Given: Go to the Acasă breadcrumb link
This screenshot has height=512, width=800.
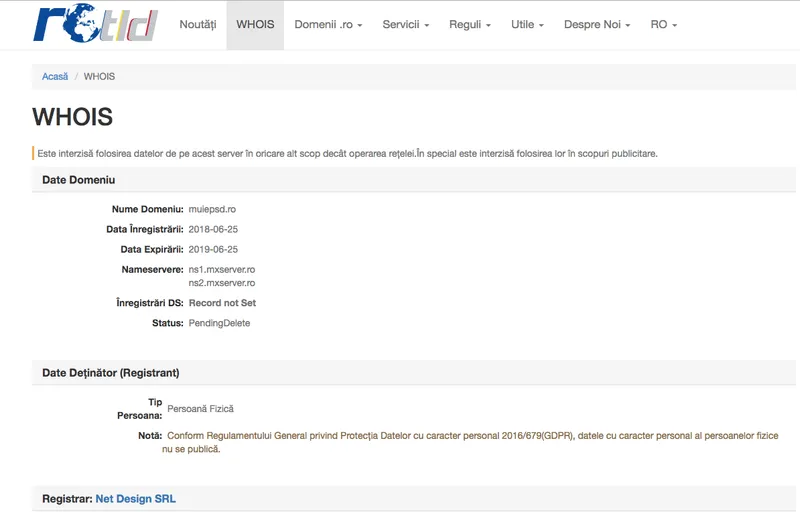Looking at the screenshot, I should 55,76.
